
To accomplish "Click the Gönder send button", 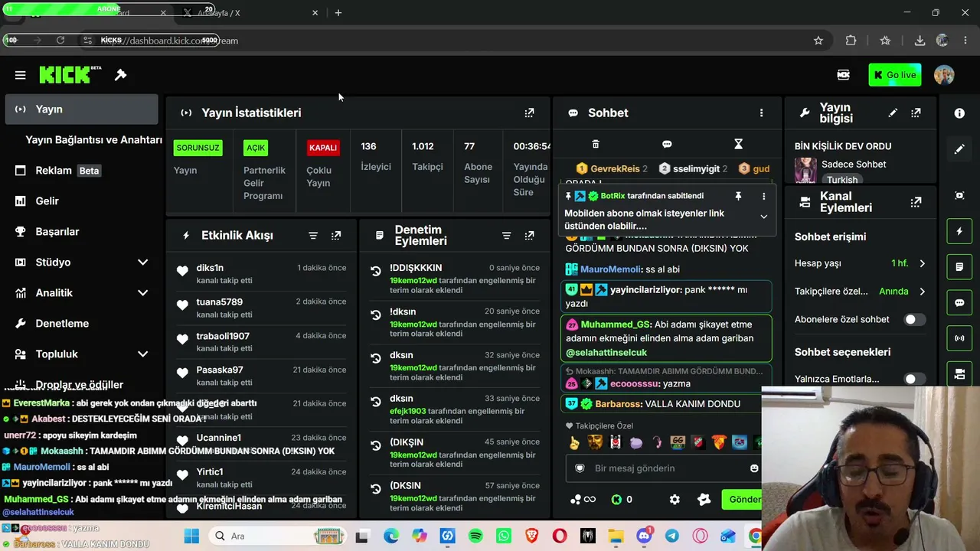I will [x=743, y=500].
